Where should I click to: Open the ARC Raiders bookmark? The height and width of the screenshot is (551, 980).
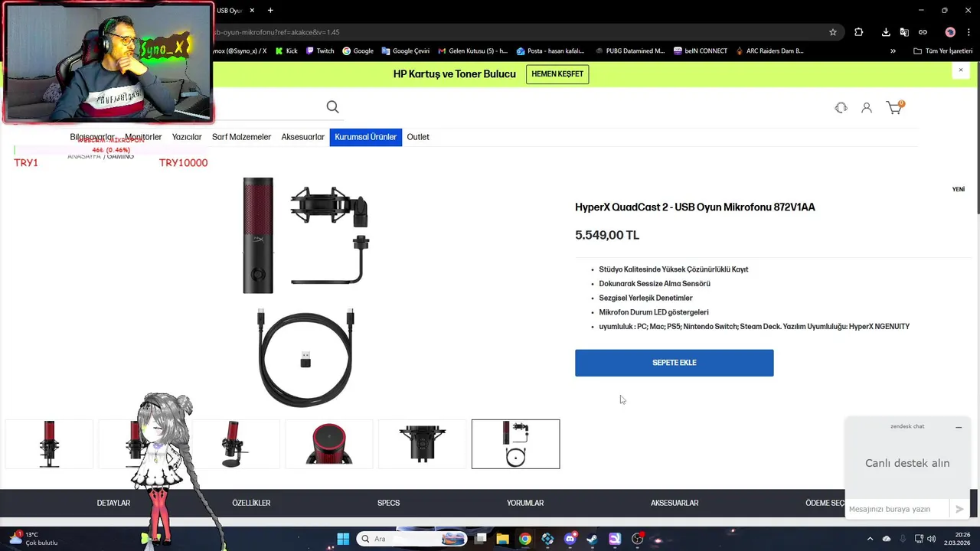click(769, 51)
